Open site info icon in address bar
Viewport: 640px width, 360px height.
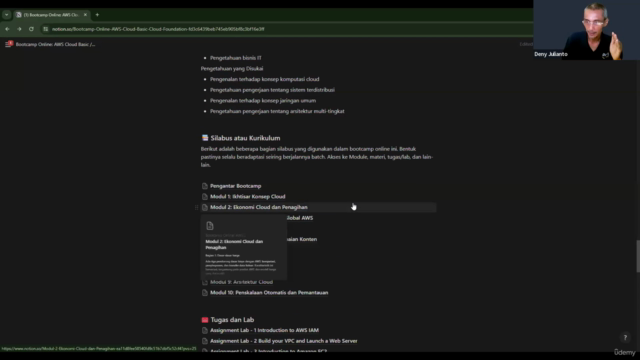pyautogui.click(x=46, y=29)
